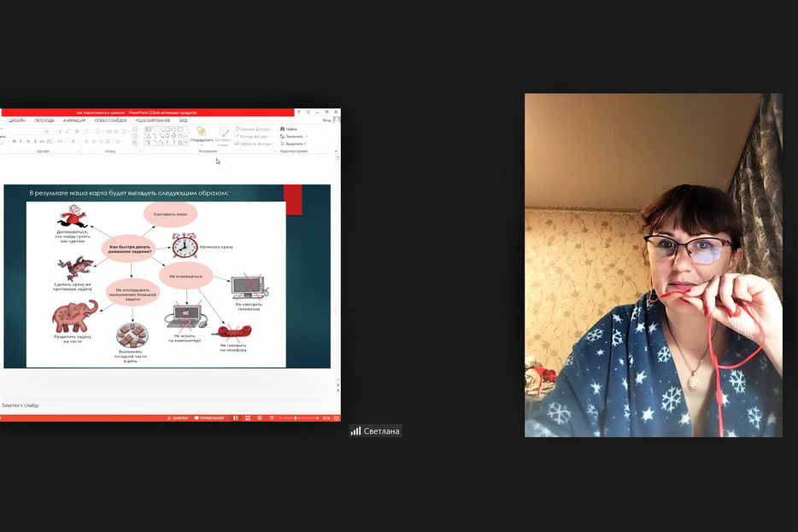Screen dimensions: 798x532
Task: Adjust the zoom slider in status bar
Action: (x=297, y=418)
